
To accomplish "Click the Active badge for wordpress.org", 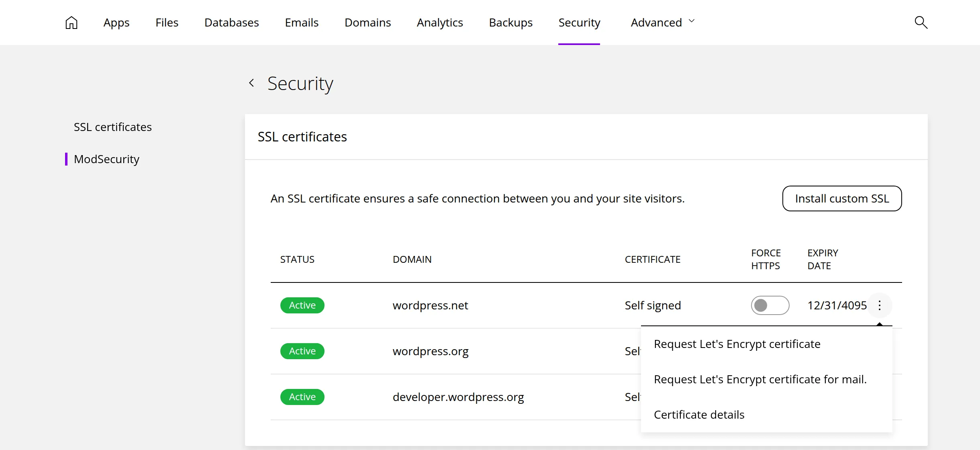I will click(x=302, y=351).
